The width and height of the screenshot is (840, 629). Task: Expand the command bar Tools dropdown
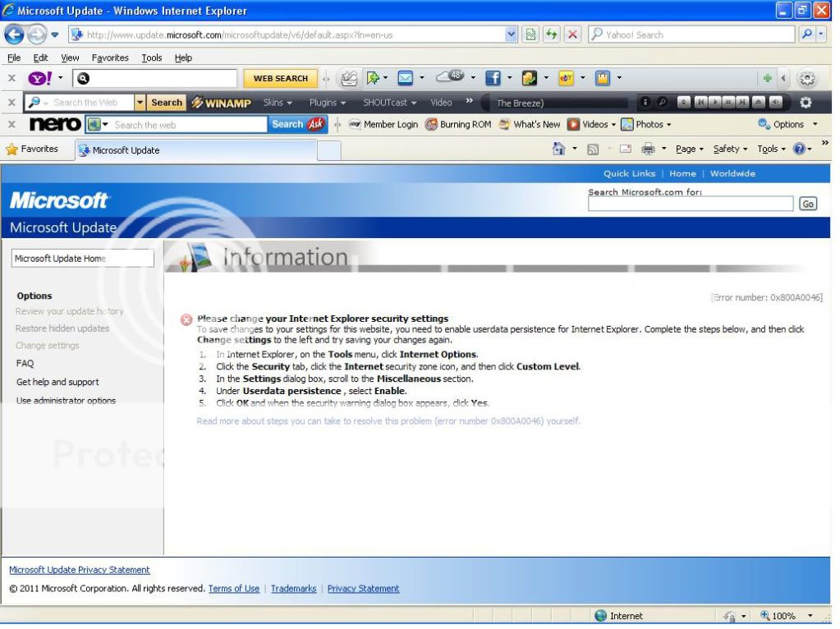point(771,149)
